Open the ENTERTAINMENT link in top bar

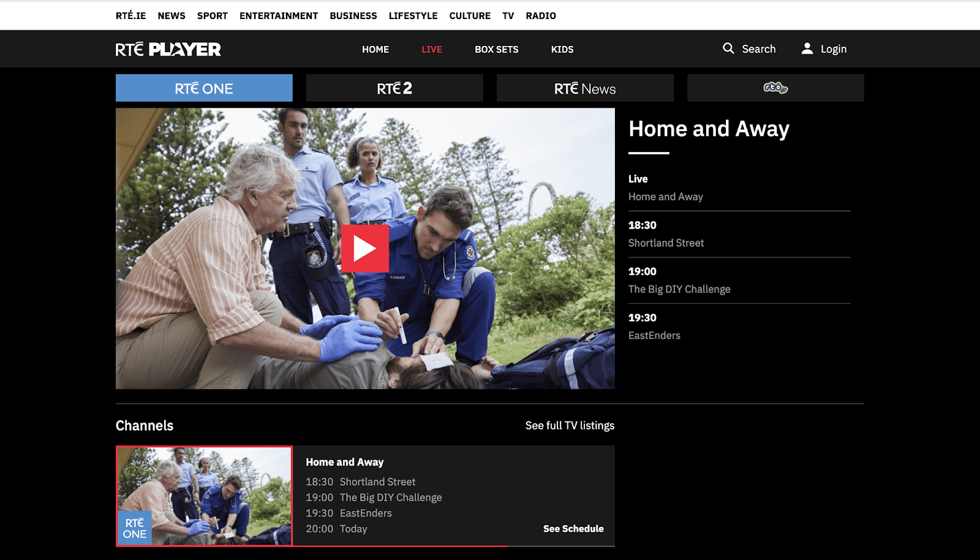click(279, 16)
